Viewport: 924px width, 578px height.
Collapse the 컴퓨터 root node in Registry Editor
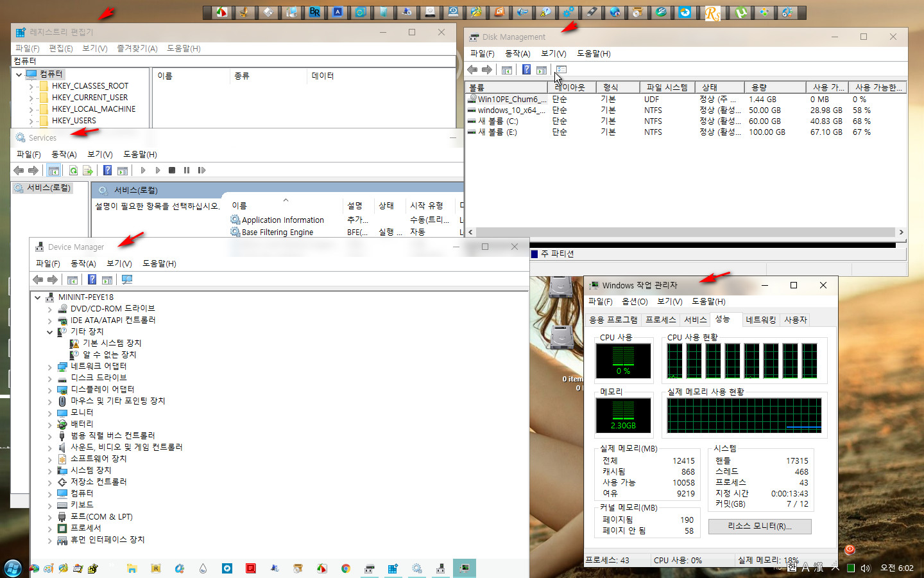[19, 74]
